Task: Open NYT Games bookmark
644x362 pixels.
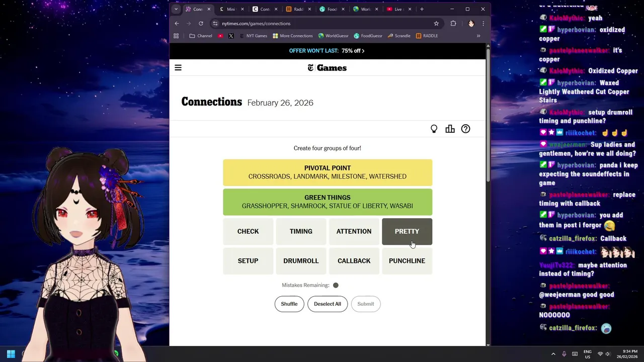Action: tap(254, 36)
